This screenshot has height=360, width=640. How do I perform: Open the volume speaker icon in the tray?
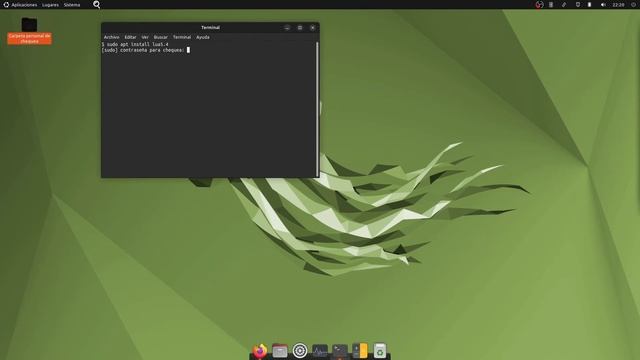point(603,5)
